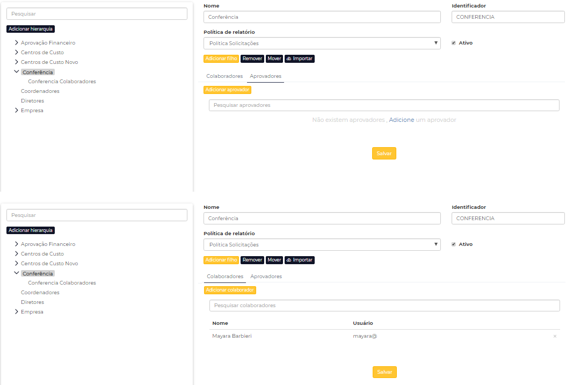Viewport: 588px width, 385px height.
Task: Expand Centros de Custo Novo in upper tree
Action: (x=17, y=62)
